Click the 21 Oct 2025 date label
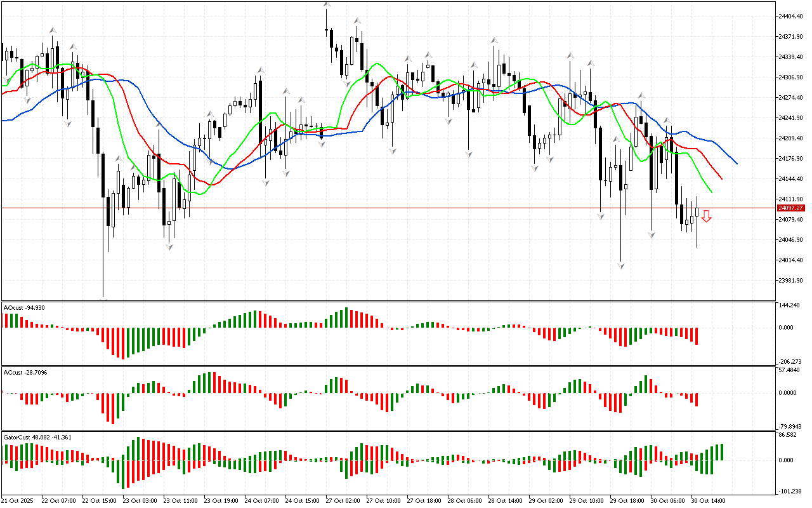 (x=19, y=500)
